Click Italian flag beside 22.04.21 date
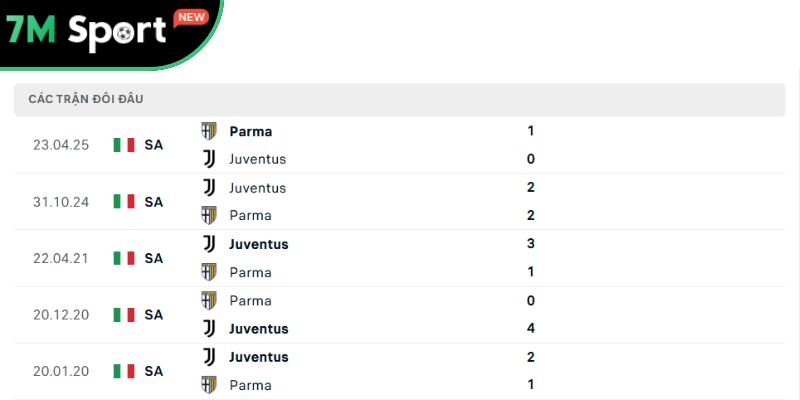The image size is (800, 400). 124,258
